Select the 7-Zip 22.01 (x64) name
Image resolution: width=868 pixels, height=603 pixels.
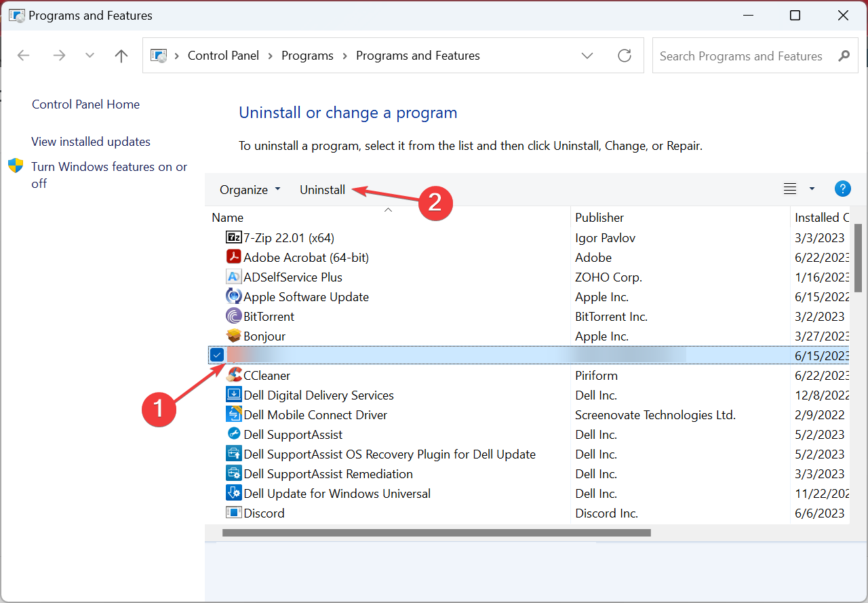[289, 238]
